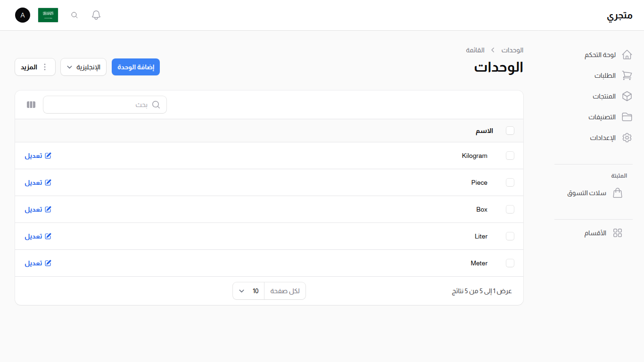
Task: Open the dashboard home icon in sidebar
Action: (x=627, y=54)
